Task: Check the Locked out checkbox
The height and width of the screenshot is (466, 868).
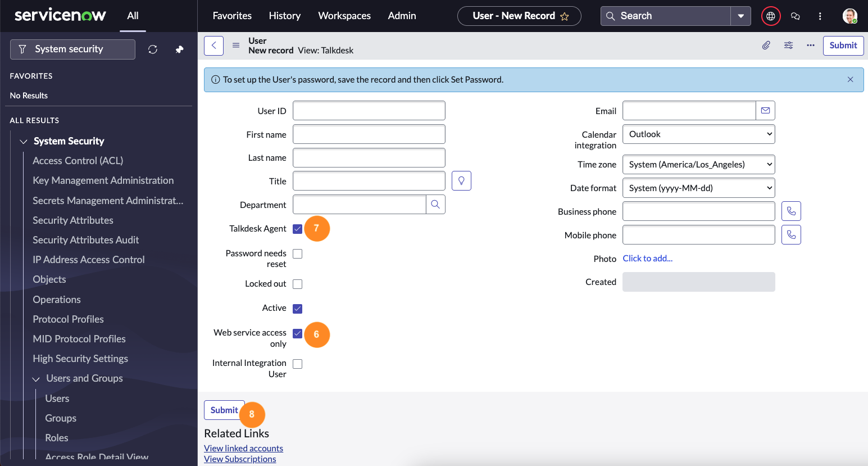Action: coord(298,284)
